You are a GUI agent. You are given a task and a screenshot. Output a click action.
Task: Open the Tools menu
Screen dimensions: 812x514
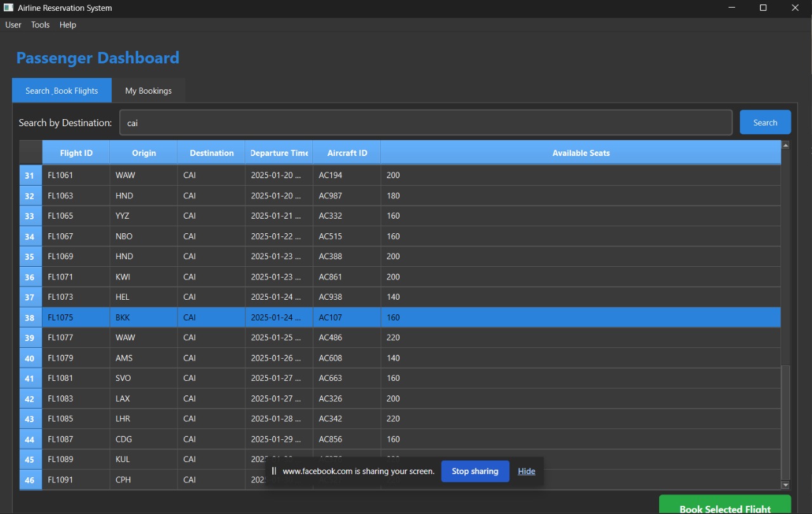tap(40, 25)
